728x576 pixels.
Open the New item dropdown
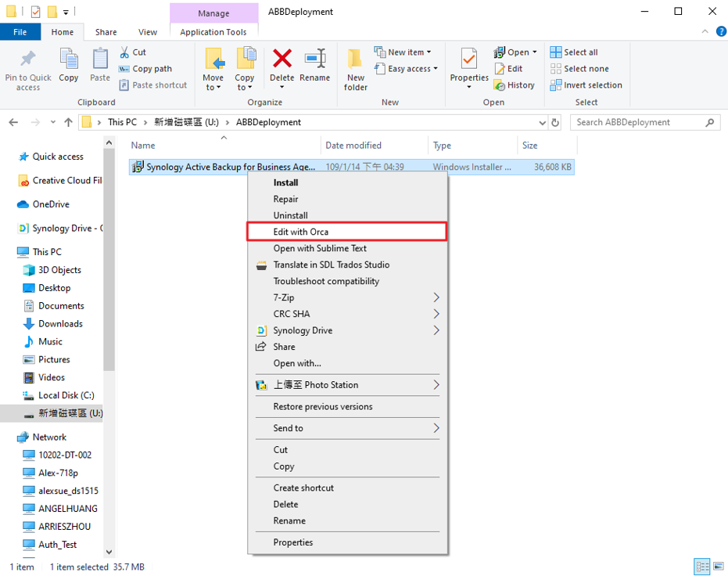(x=403, y=52)
